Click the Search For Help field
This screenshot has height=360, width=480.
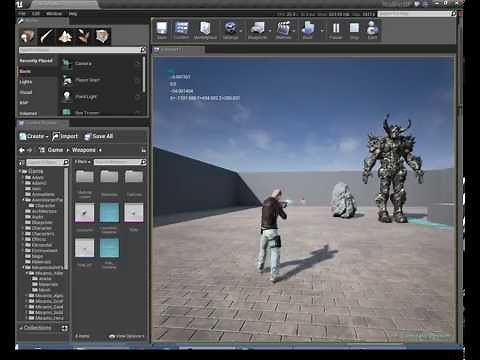[x=417, y=14]
